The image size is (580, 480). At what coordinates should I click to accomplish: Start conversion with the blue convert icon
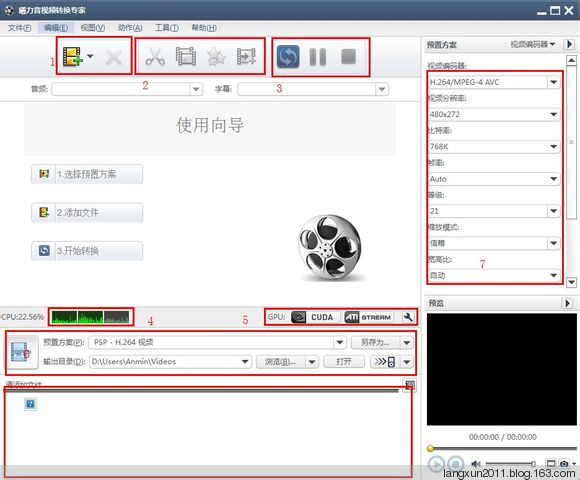pos(288,57)
